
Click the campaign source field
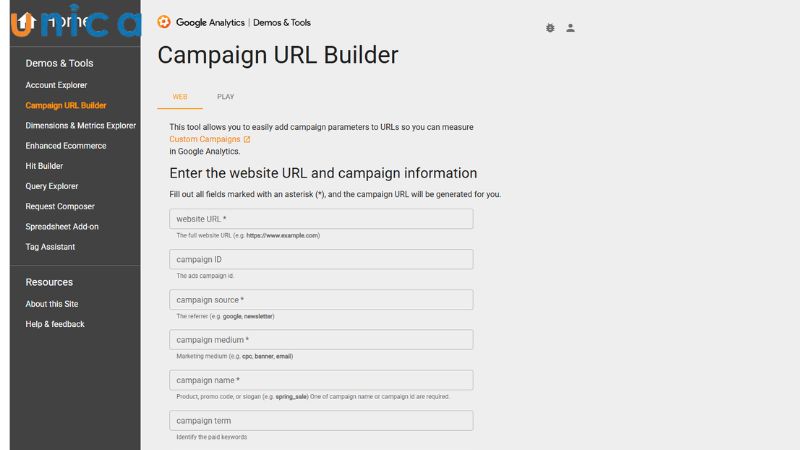click(x=321, y=300)
